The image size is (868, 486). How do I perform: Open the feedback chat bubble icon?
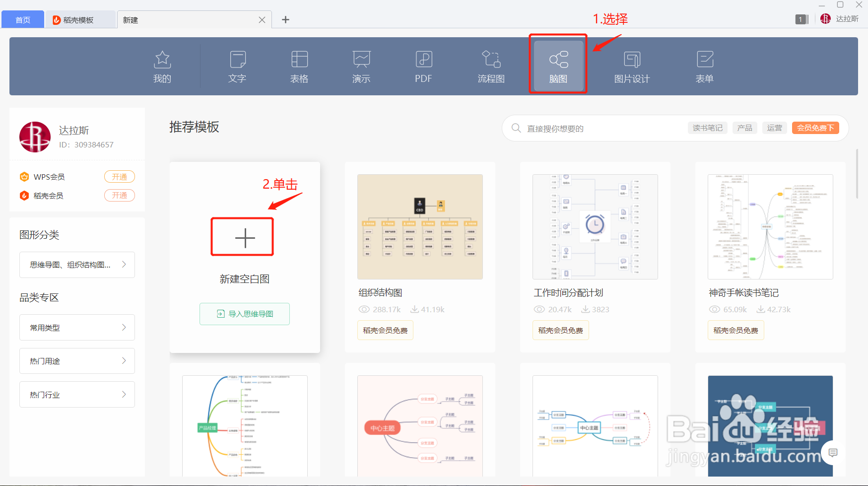click(833, 453)
